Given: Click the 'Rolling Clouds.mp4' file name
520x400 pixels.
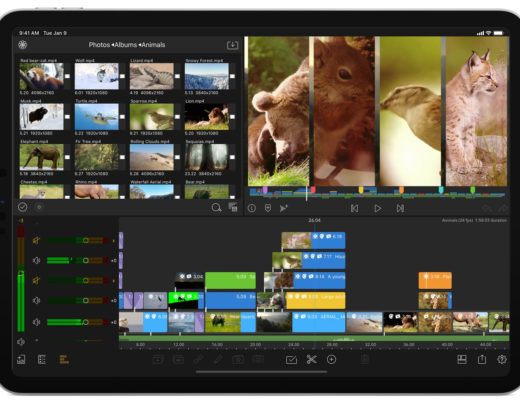Looking at the screenshot, I should click(150, 141).
